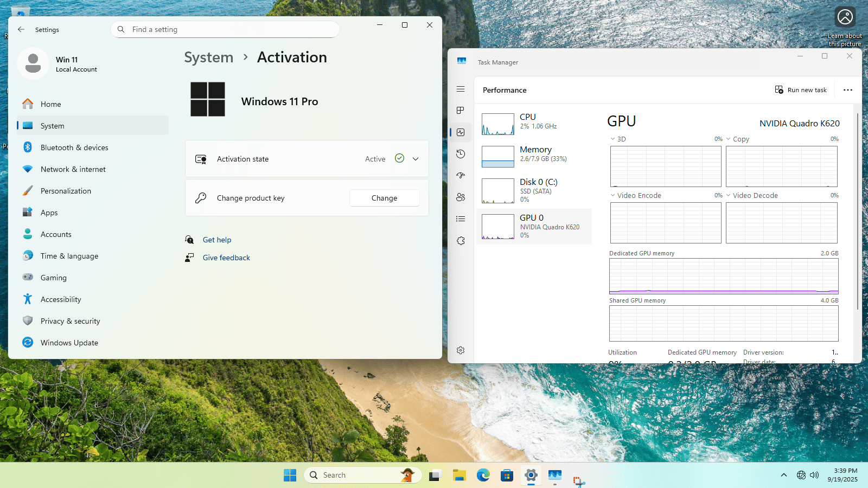Open Windows Update settings
868x488 pixels.
[93, 343]
